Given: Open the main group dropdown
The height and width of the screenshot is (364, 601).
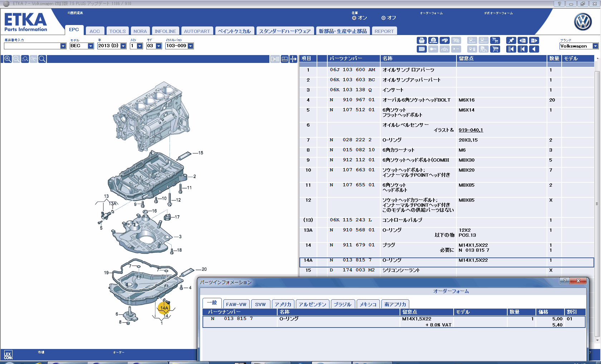Looking at the screenshot, I should point(140,46).
